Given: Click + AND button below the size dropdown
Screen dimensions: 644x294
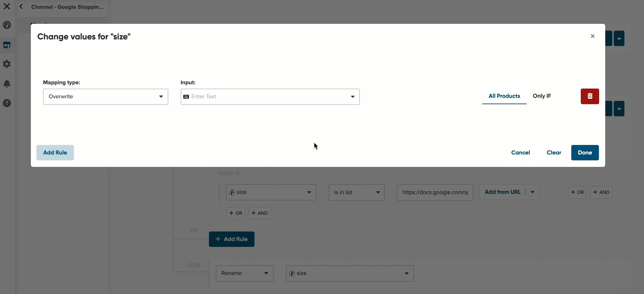Looking at the screenshot, I should (259, 213).
